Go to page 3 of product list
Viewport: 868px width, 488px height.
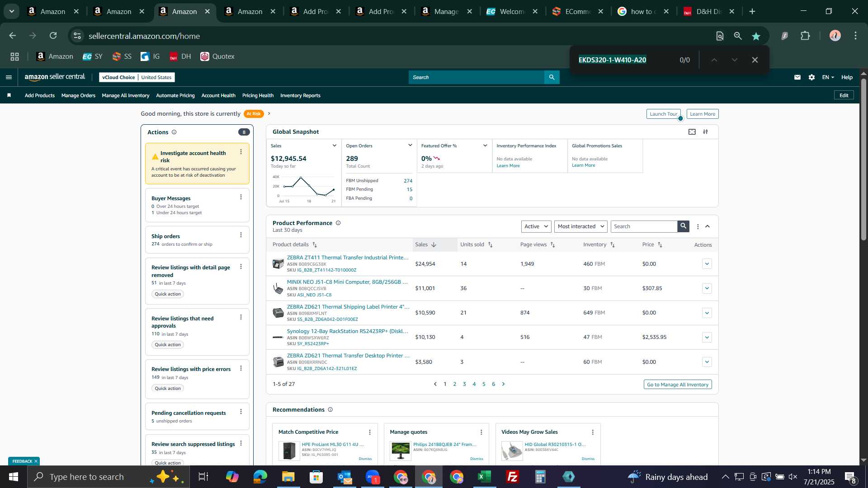pyautogui.click(x=464, y=384)
